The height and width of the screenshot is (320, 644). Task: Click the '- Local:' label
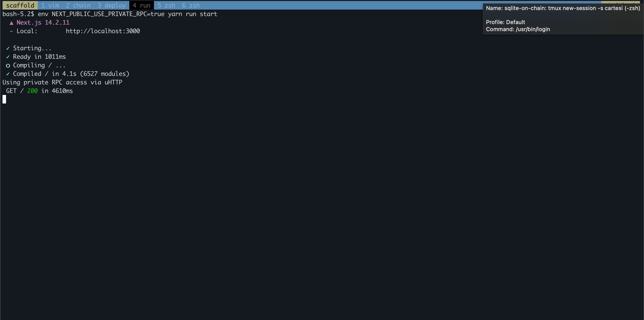click(x=23, y=31)
